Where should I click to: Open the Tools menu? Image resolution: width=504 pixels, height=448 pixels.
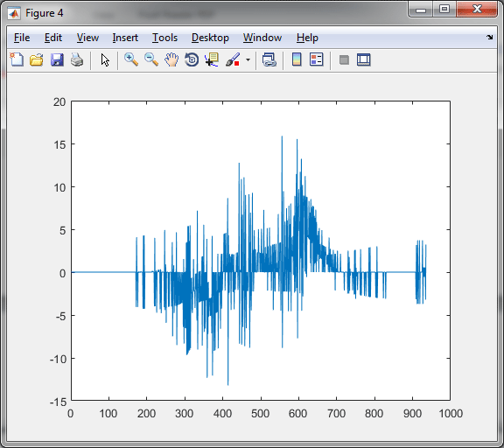click(164, 38)
